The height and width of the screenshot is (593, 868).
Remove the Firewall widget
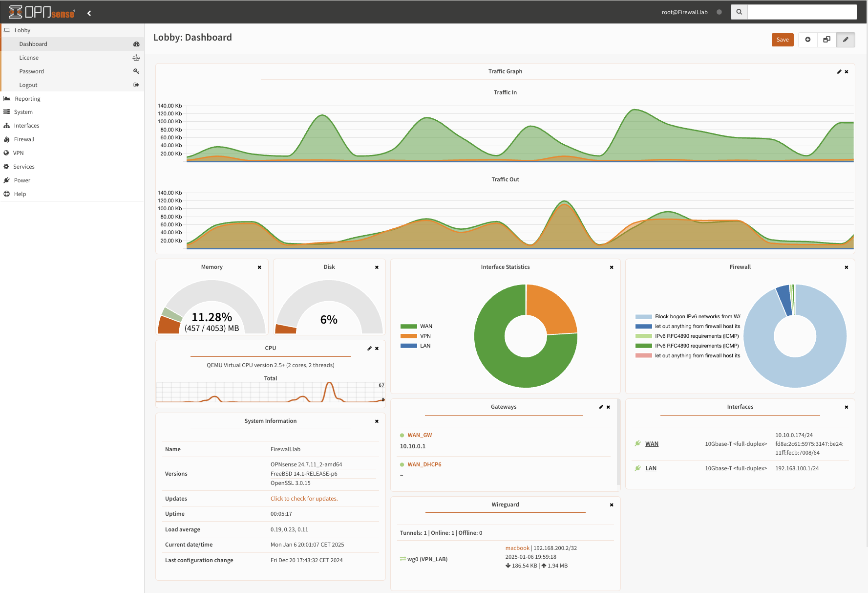(x=847, y=267)
